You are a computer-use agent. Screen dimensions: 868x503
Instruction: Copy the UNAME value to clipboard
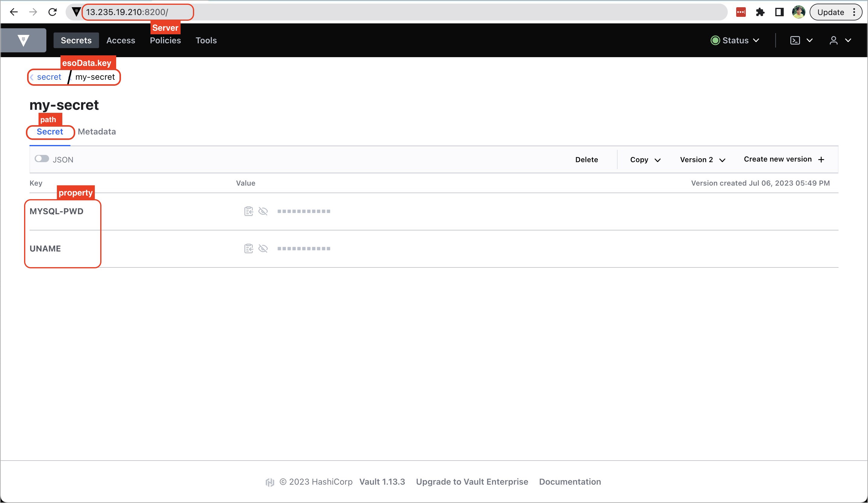point(248,248)
